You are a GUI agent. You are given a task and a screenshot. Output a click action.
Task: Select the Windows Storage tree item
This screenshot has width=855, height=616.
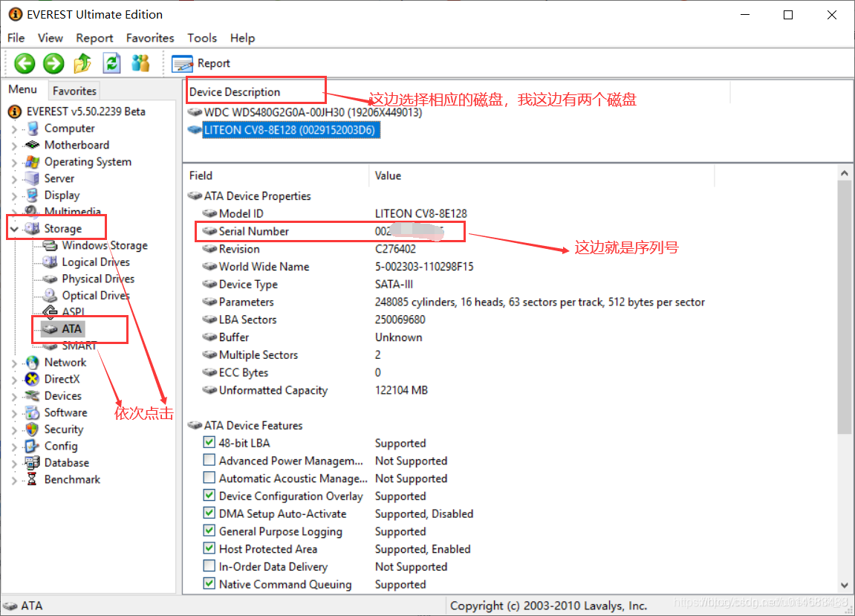pyautogui.click(x=104, y=245)
